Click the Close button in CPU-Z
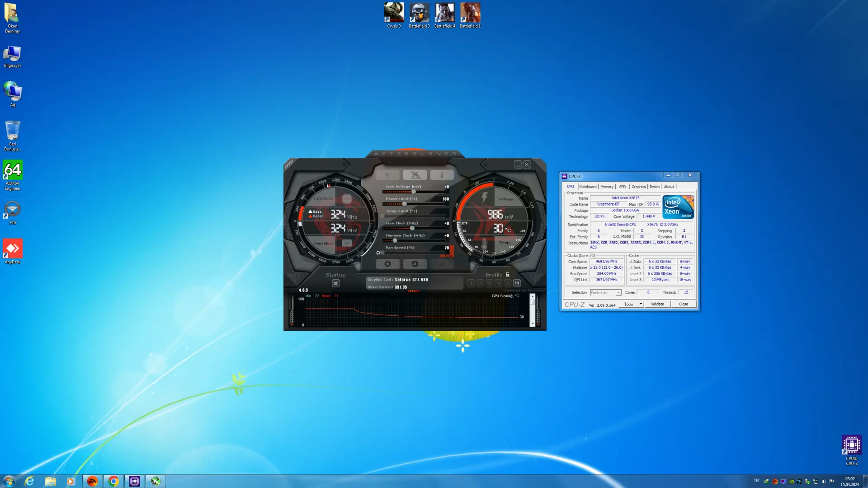Image resolution: width=868 pixels, height=488 pixels. coord(684,304)
